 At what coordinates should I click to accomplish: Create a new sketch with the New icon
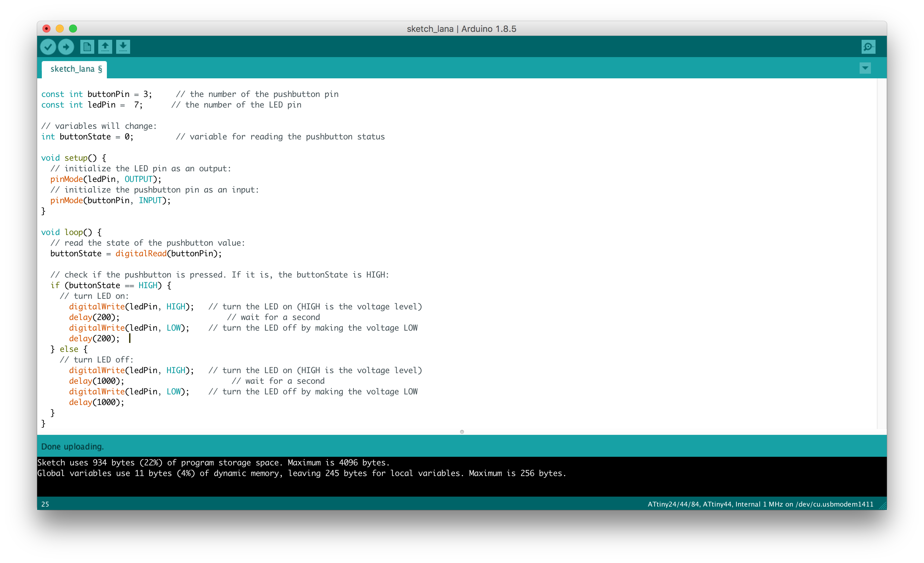click(x=87, y=47)
